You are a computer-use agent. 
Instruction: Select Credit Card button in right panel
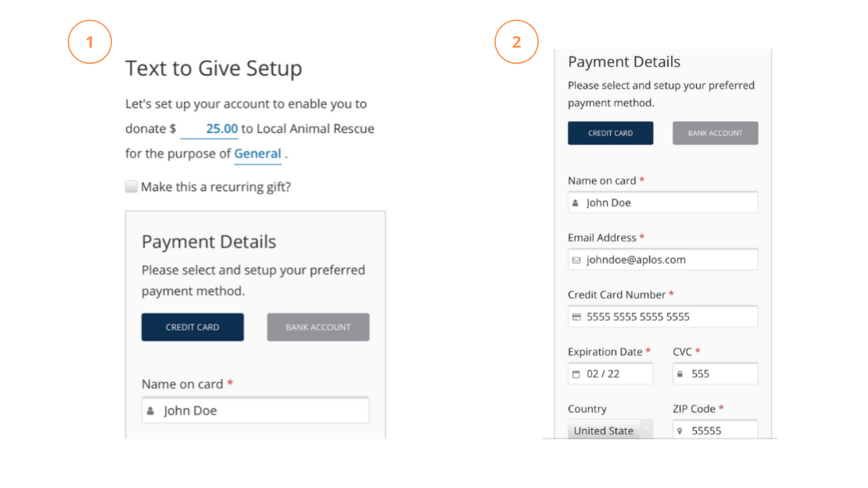point(610,133)
